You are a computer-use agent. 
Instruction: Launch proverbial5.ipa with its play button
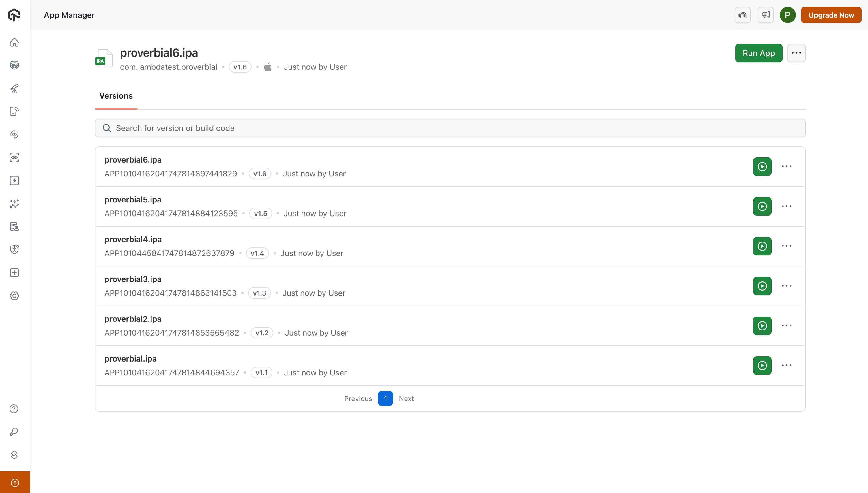point(762,206)
